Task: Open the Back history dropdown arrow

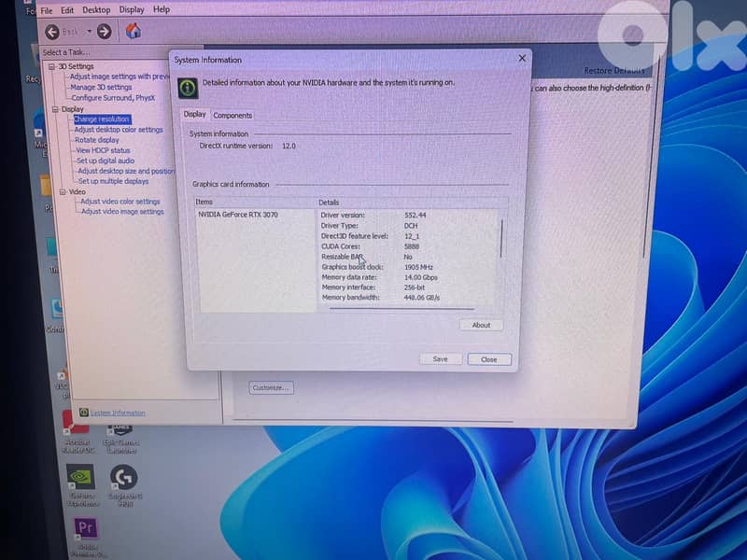Action: [x=89, y=32]
